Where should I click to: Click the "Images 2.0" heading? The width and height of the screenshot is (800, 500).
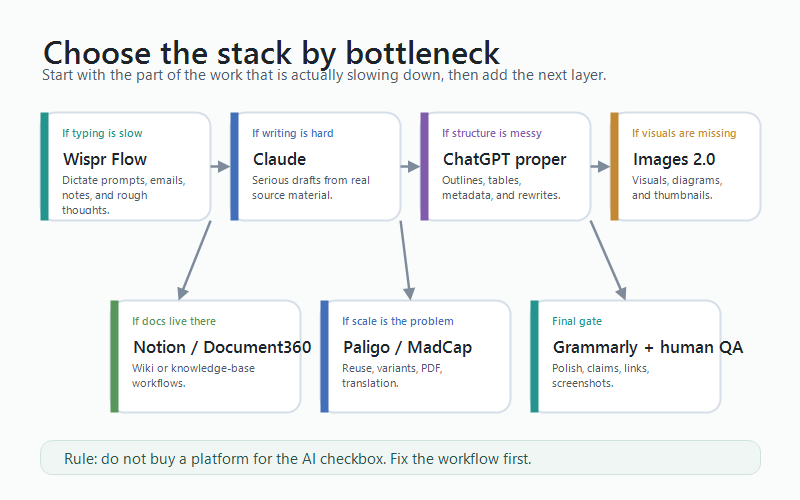coord(673,159)
